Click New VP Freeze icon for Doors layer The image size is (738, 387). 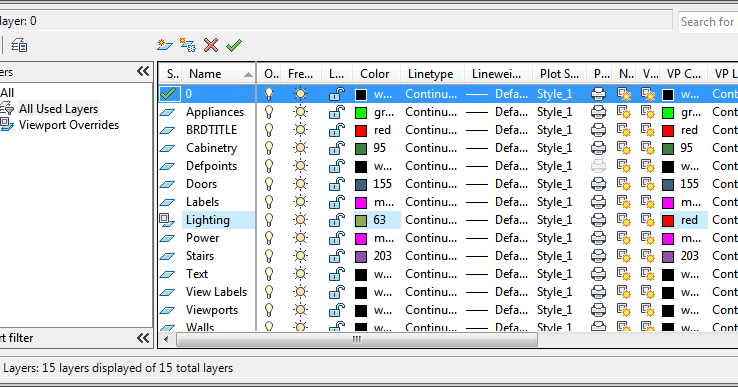[624, 184]
